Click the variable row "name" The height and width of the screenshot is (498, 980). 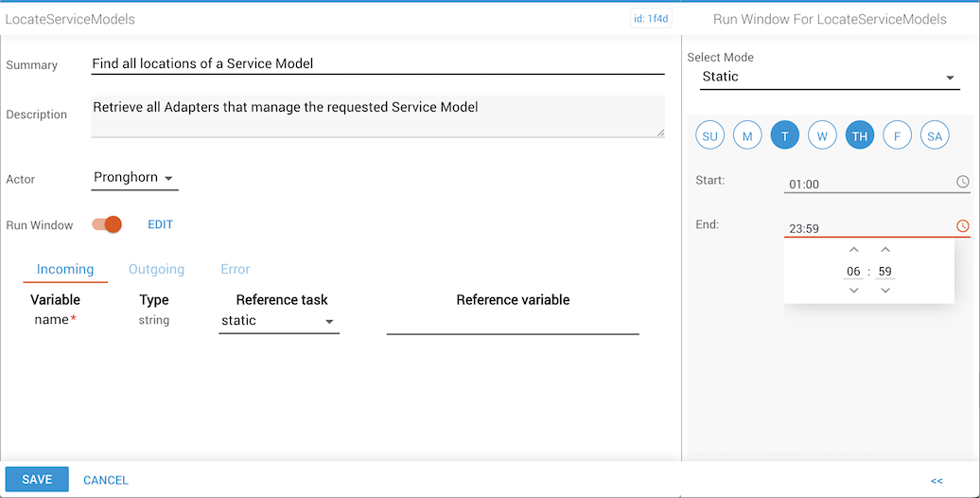click(55, 320)
